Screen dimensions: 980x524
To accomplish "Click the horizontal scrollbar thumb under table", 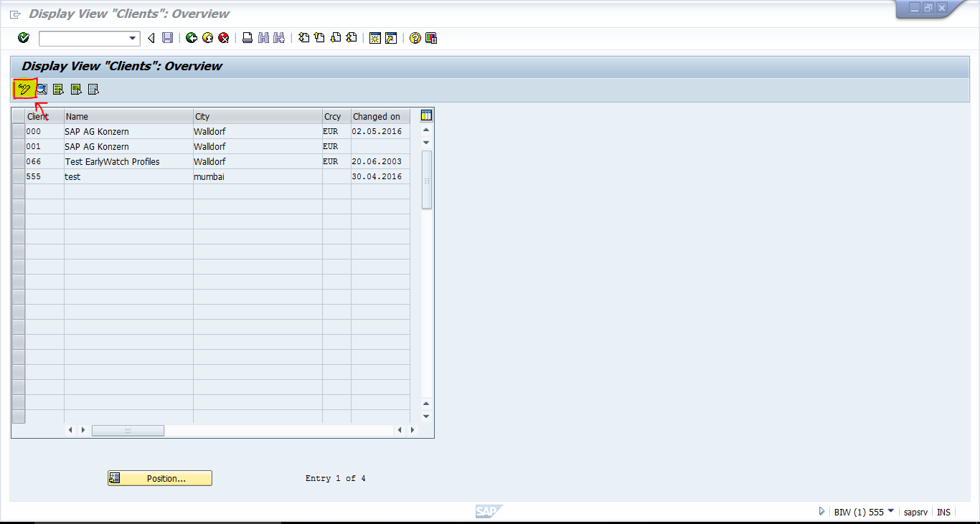I will pyautogui.click(x=128, y=430).
